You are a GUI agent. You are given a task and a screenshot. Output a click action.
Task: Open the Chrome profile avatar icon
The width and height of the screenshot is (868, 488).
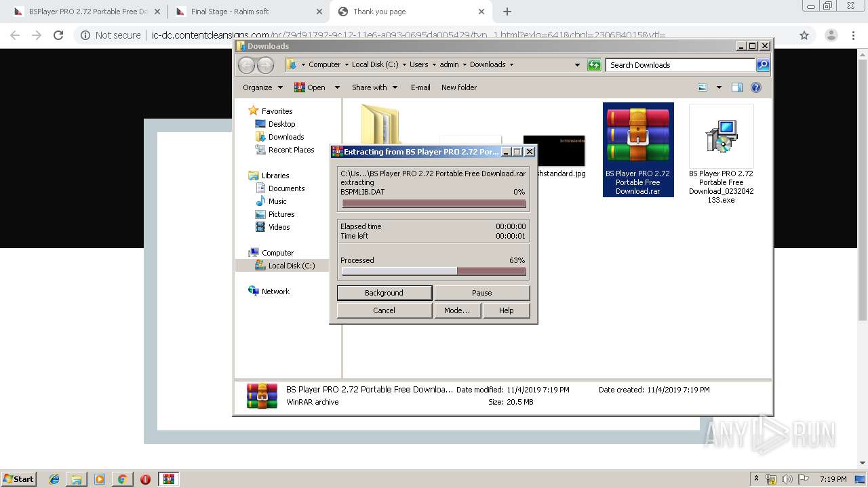coord(831,35)
